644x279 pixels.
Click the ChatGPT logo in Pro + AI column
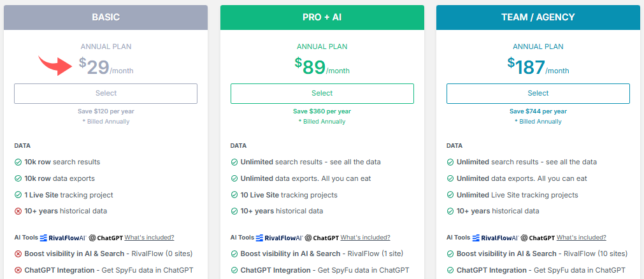[x=321, y=238]
